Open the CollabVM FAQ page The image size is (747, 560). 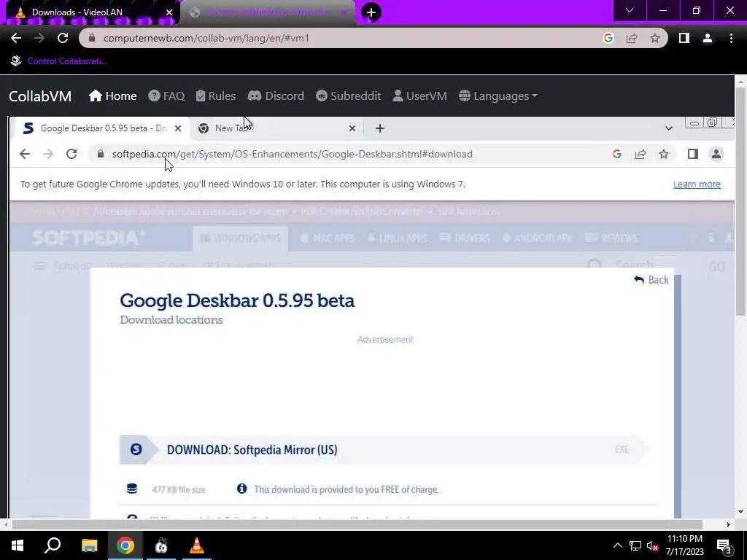click(x=166, y=96)
